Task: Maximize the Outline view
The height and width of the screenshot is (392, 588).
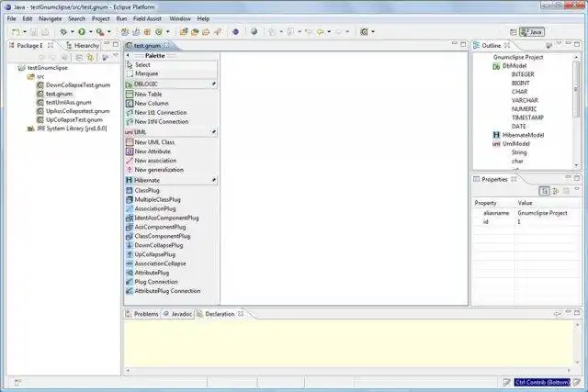Action: [x=577, y=44]
